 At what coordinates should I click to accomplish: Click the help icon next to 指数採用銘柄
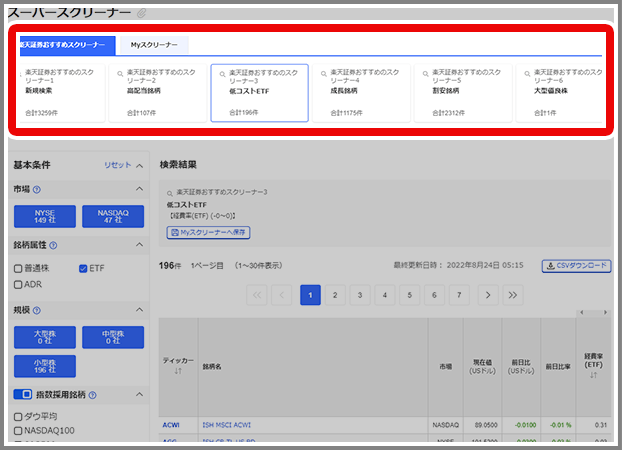(x=92, y=395)
